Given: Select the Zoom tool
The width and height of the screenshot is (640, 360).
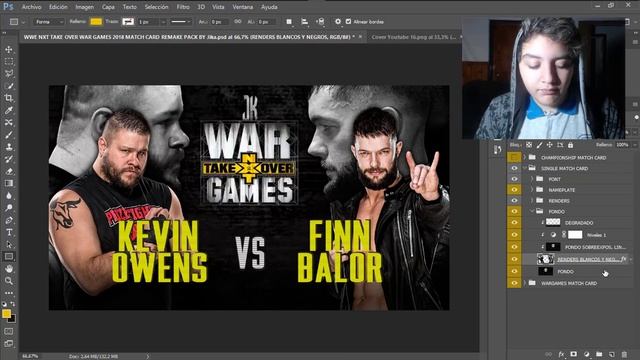Looking at the screenshot, I should coord(9,281).
